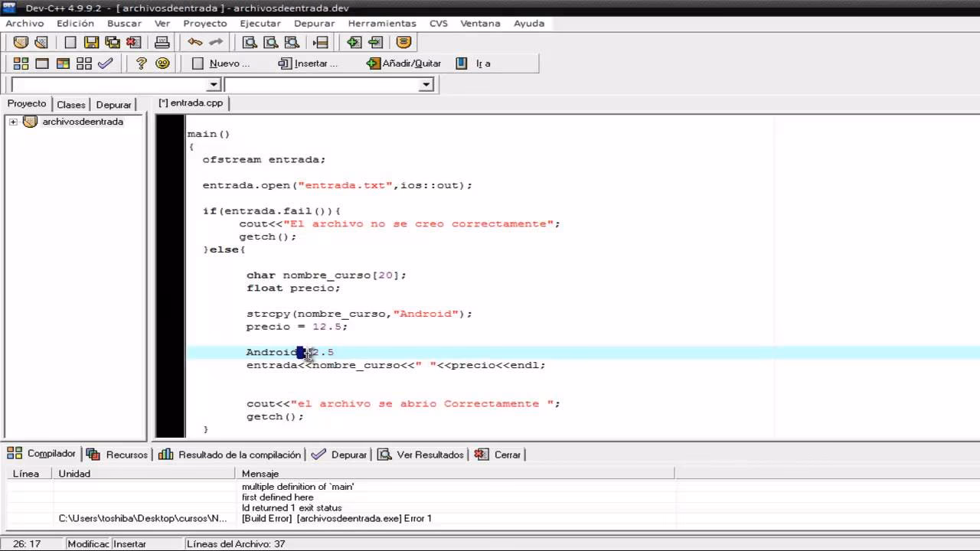
Task: Click the Compile and Run icon
Action: (63, 64)
